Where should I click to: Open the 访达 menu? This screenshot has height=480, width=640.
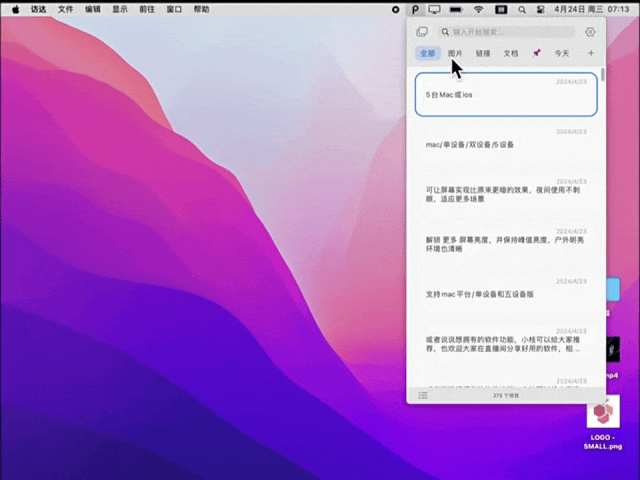(x=38, y=9)
